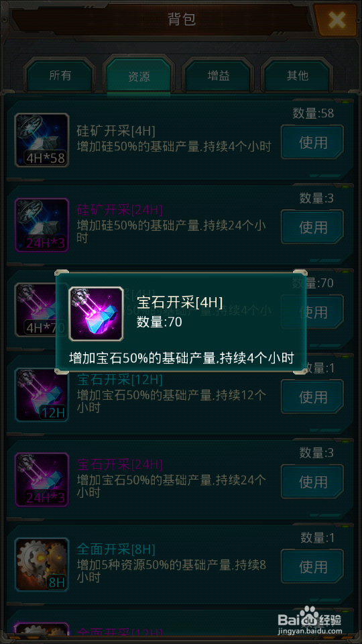Switch to the 其他 tab
The height and width of the screenshot is (644, 362).
pos(297,76)
